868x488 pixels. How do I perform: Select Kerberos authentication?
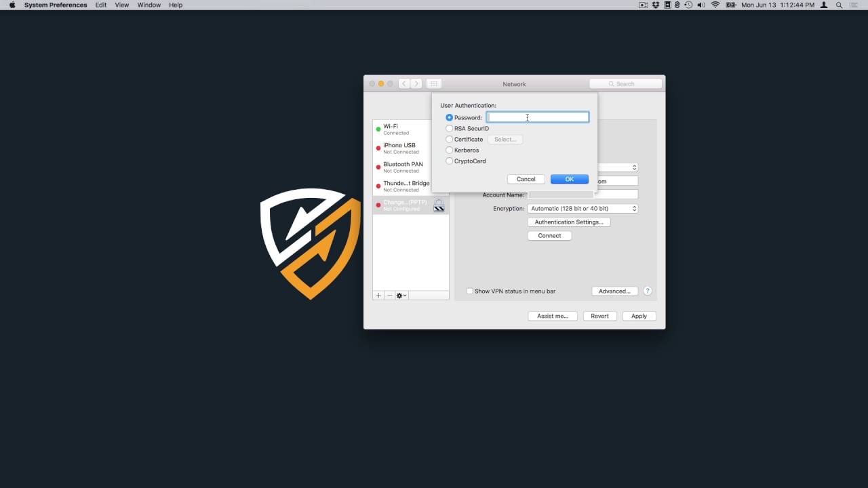[449, 150]
